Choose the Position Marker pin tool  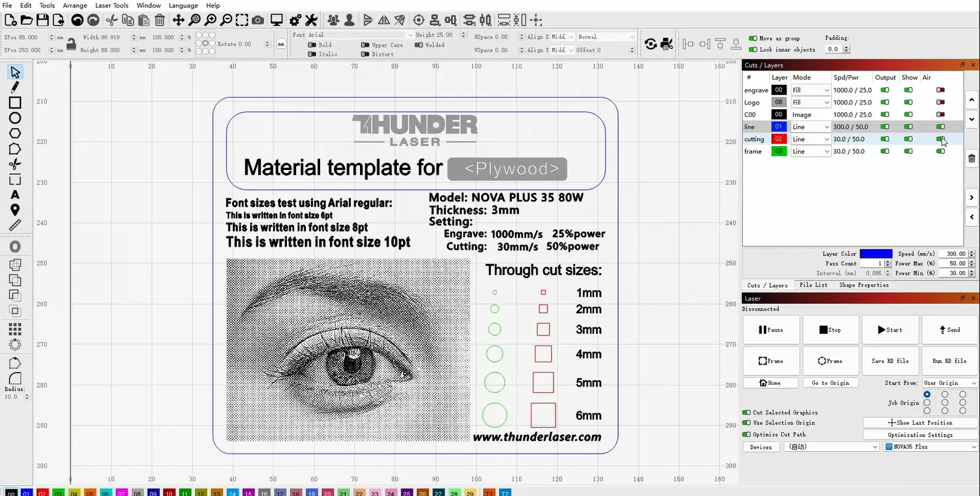(15, 210)
